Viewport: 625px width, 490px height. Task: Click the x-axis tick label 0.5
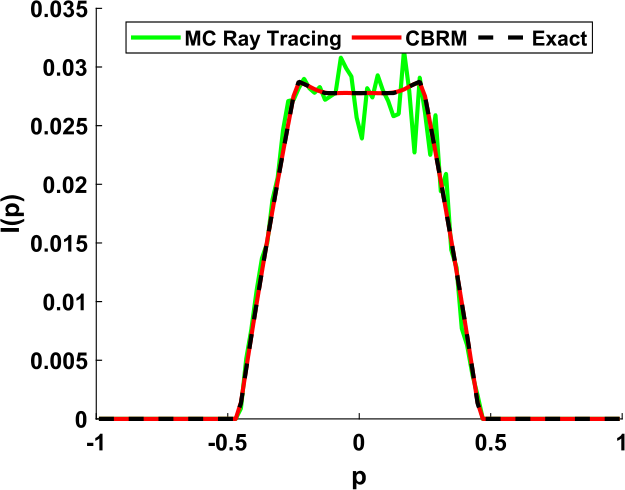pyautogui.click(x=491, y=443)
